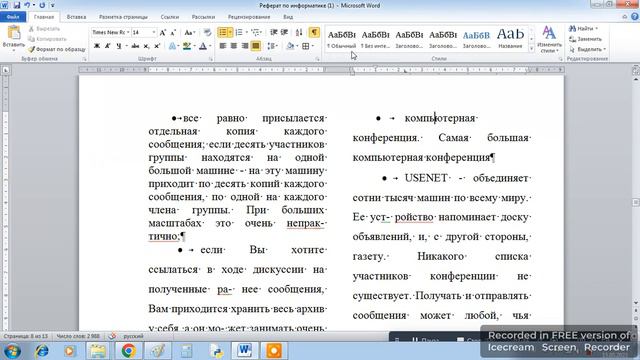This screenshot has height=360, width=640.
Task: Click the Windows Start button
Action: click(12, 351)
